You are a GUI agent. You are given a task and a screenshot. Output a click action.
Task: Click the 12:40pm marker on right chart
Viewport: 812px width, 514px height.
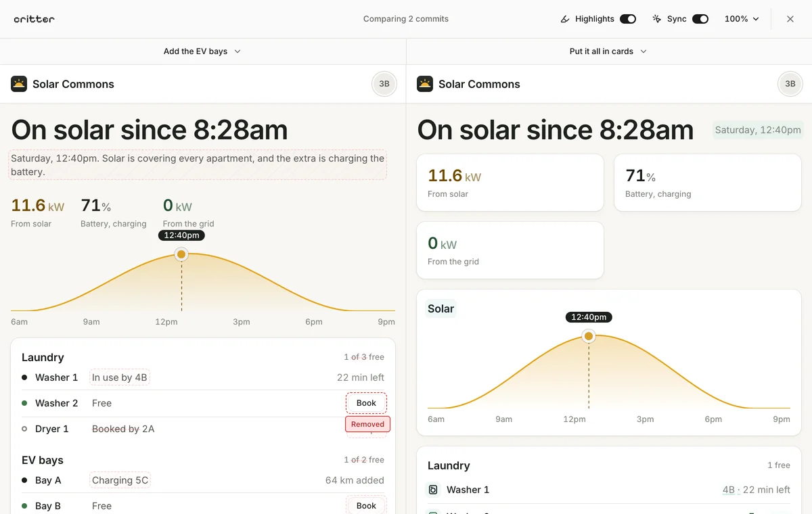[x=589, y=317]
